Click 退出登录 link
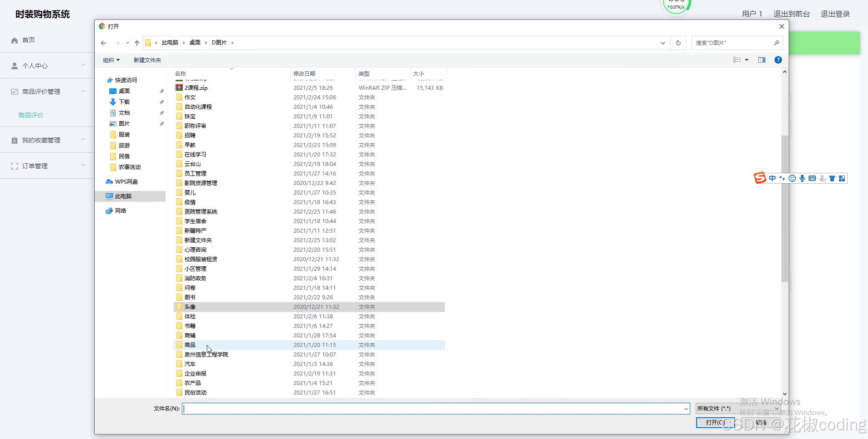This screenshot has height=439, width=868. point(835,14)
